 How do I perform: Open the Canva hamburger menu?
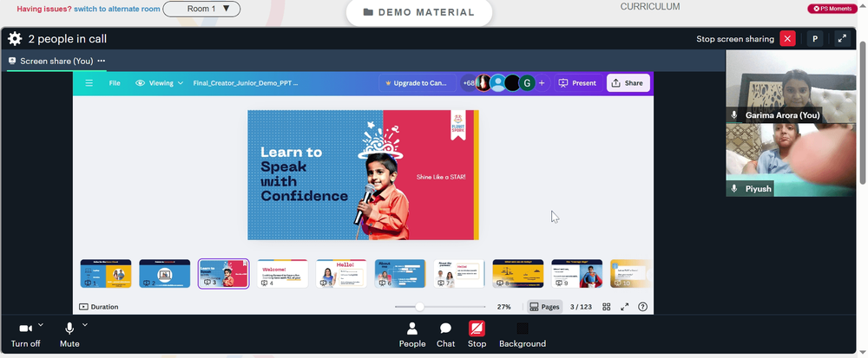coord(89,83)
